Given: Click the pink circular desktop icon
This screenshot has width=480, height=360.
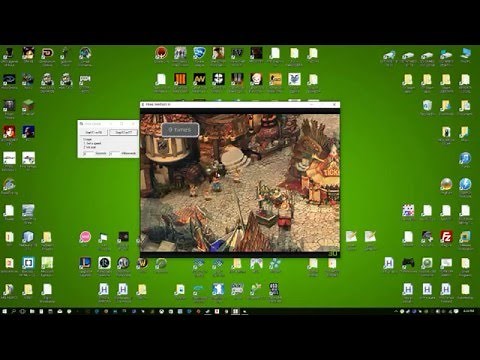Looking at the screenshot, I should tap(85, 237).
